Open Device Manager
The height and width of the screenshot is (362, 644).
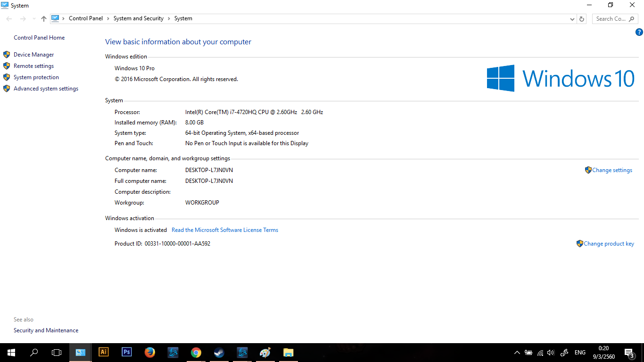pos(34,55)
